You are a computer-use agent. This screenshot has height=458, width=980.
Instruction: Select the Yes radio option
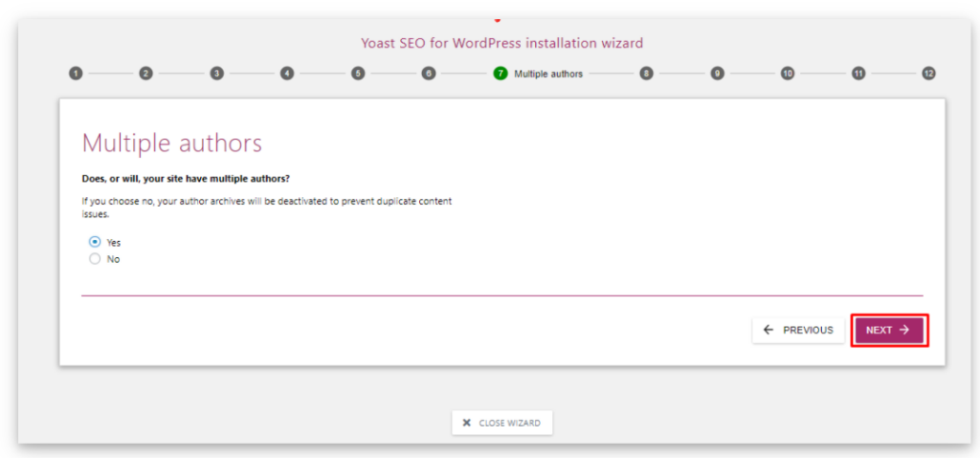pyautogui.click(x=95, y=242)
